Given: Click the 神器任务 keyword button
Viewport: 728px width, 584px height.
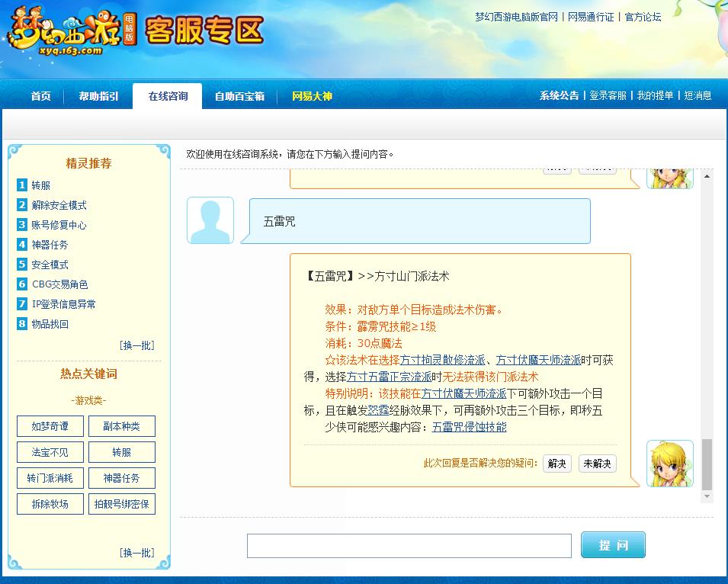Looking at the screenshot, I should click(122, 478).
